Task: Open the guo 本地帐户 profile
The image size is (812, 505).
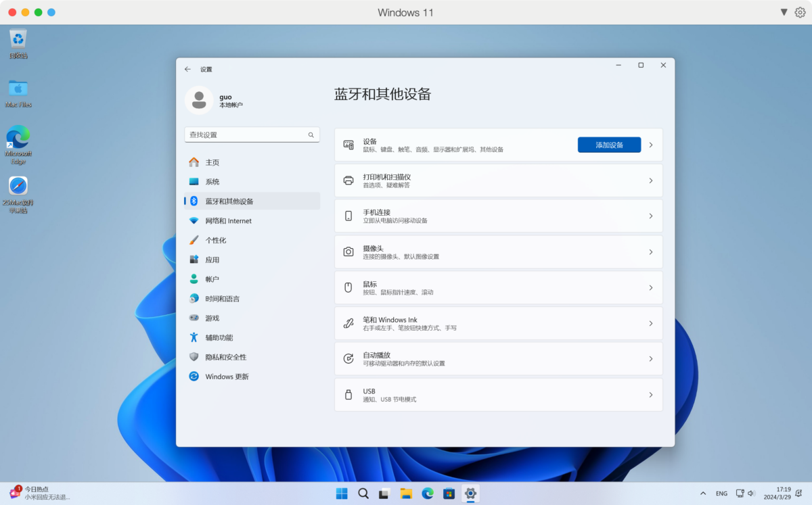Action: click(x=215, y=101)
